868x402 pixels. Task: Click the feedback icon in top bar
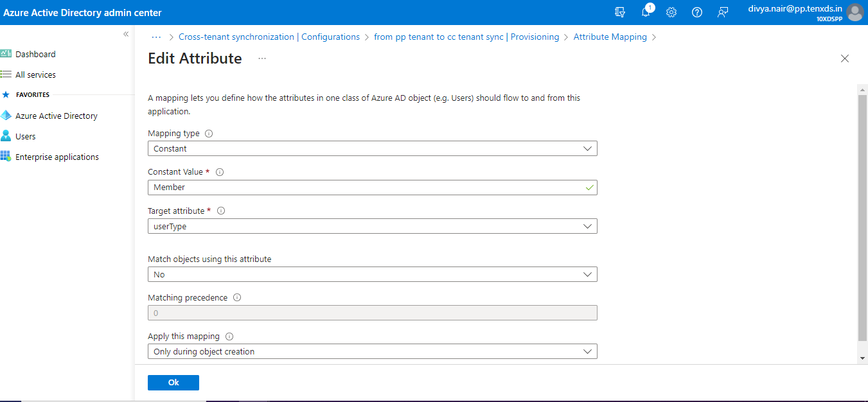click(722, 12)
